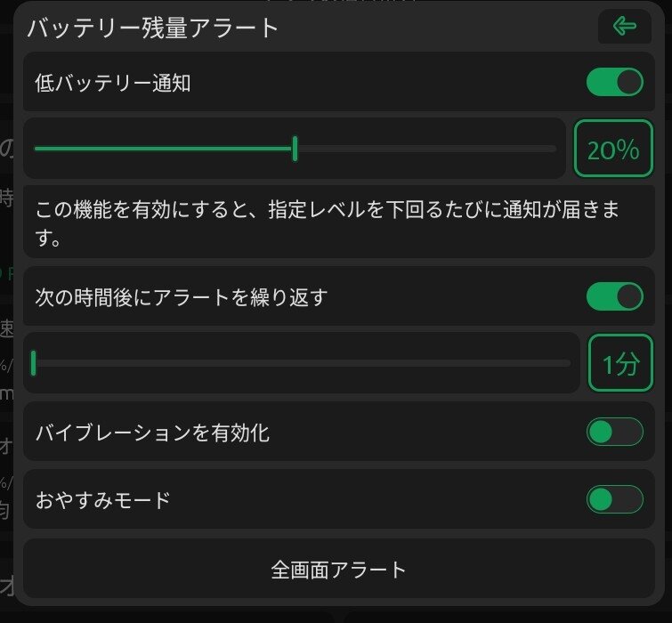
Task: Tap the おやすみモード row label
Action: 103,499
